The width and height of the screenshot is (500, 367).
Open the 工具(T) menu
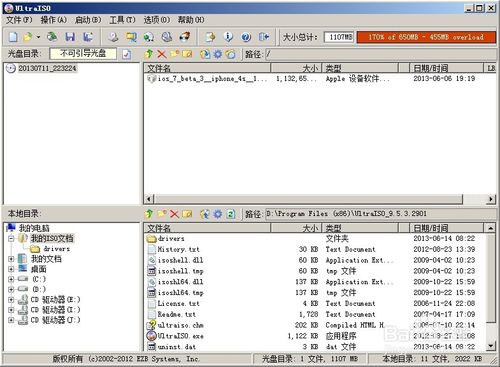(x=123, y=20)
